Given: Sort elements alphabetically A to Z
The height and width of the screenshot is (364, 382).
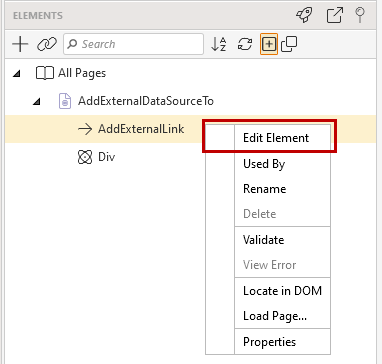Looking at the screenshot, I should point(219,44).
